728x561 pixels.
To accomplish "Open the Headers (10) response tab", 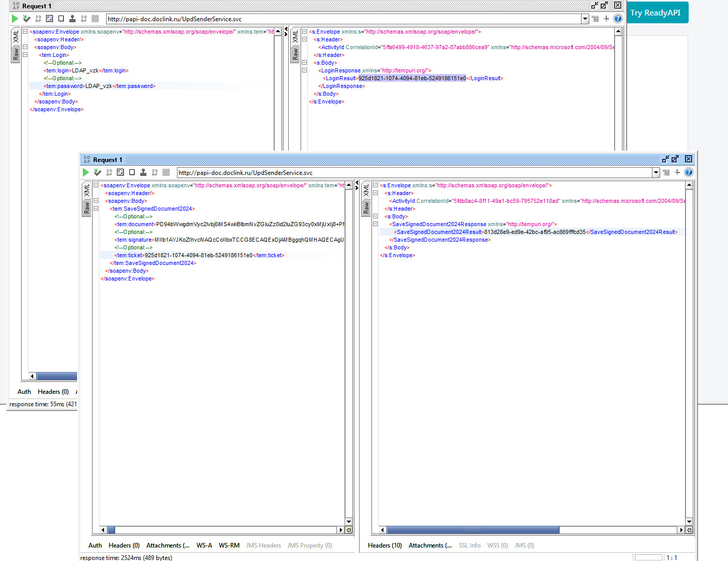I will click(385, 545).
